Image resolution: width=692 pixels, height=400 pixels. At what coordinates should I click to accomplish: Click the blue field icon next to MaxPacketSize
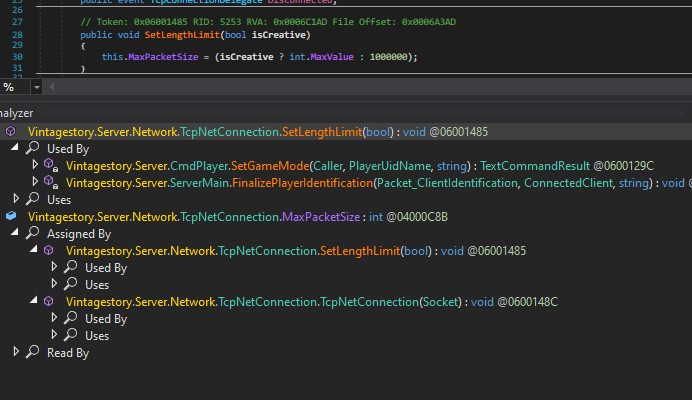click(x=11, y=216)
